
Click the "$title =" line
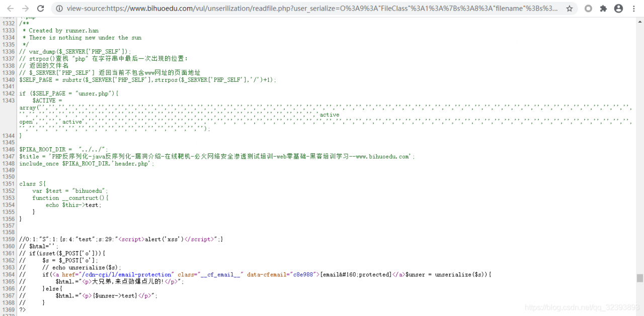click(217, 156)
